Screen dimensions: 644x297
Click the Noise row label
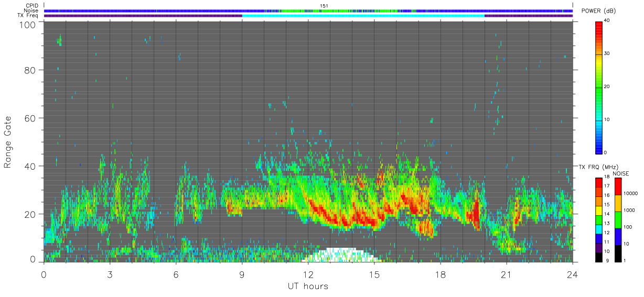(32, 10)
